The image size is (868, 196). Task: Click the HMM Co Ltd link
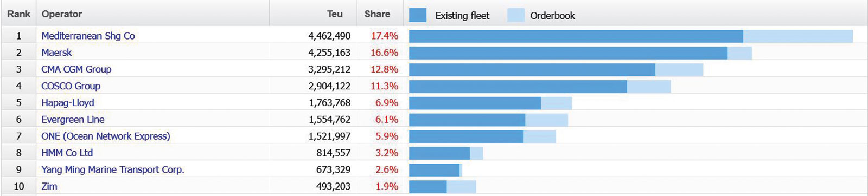(x=67, y=153)
